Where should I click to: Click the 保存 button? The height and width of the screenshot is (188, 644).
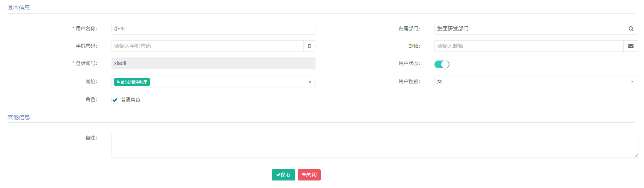click(283, 175)
